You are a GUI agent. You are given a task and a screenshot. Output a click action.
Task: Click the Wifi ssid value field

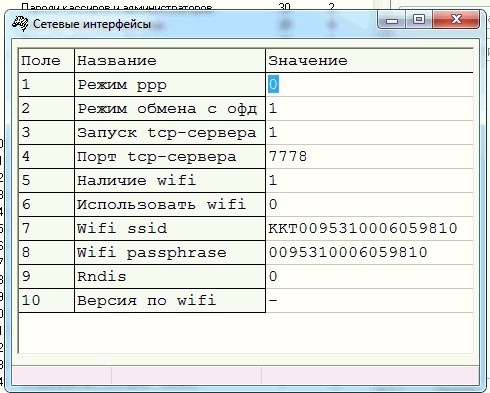click(x=369, y=229)
